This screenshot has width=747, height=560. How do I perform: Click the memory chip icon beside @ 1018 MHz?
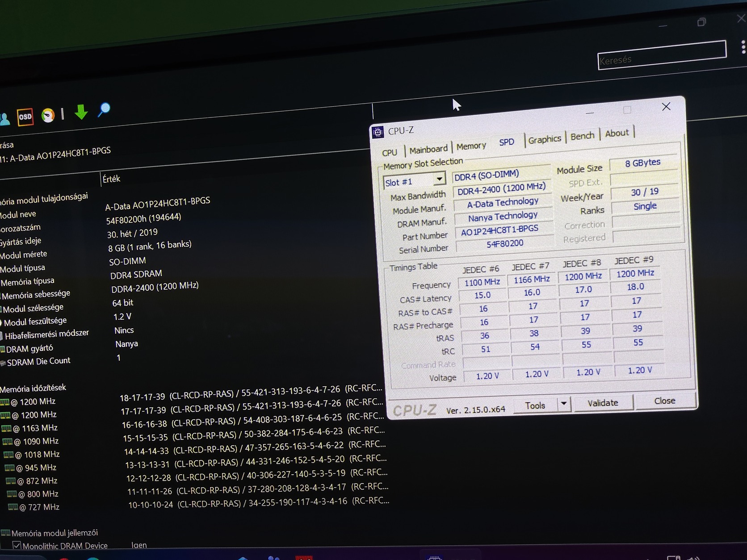[9, 455]
